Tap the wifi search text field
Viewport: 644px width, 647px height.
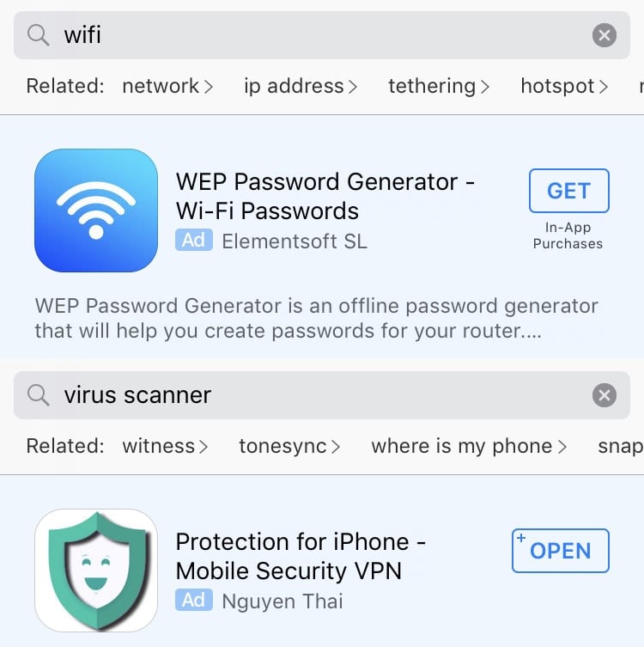point(322,35)
